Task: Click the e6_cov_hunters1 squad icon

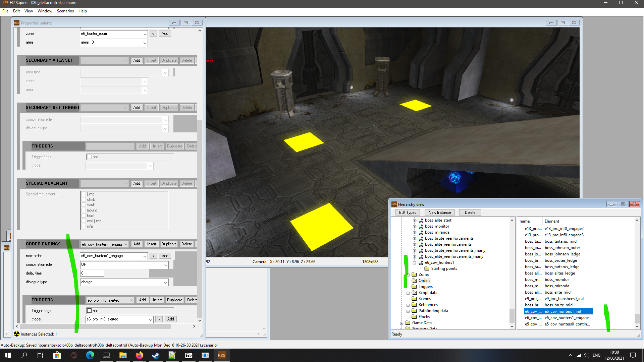Action: coord(421,262)
